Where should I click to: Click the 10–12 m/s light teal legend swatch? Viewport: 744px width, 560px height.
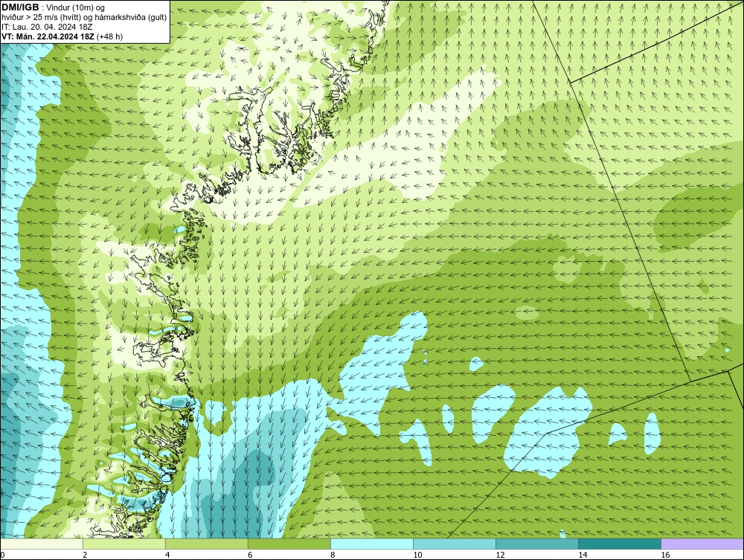coord(455,544)
